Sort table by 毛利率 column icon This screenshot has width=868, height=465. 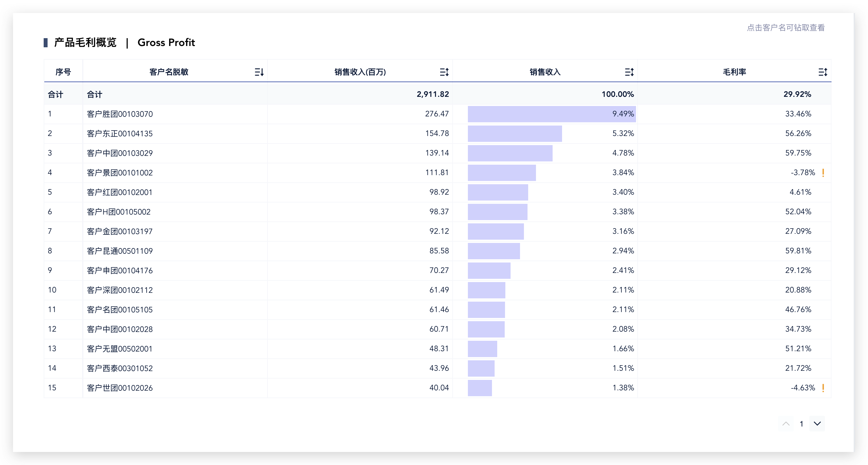[x=822, y=72]
